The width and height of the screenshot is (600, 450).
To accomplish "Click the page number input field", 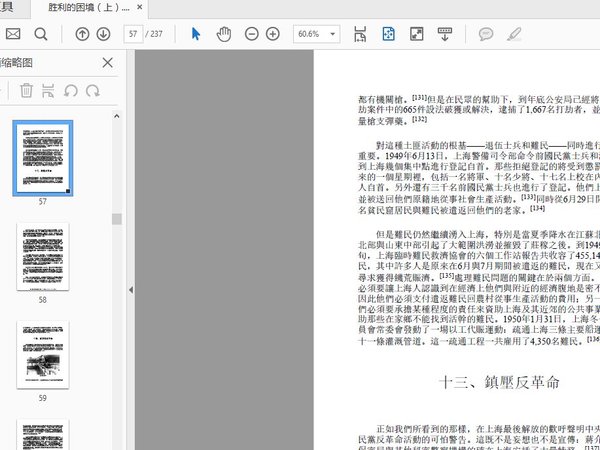I will click(x=134, y=34).
